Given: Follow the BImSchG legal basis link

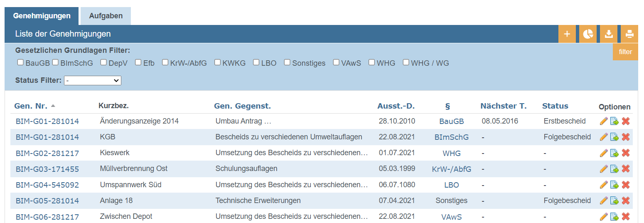Looking at the screenshot, I should tap(452, 137).
